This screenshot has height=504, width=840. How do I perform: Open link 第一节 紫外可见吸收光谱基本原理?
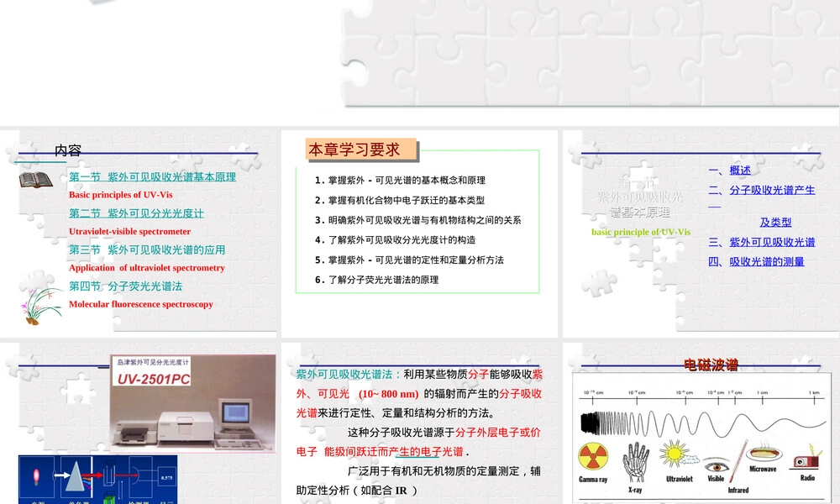click(152, 177)
